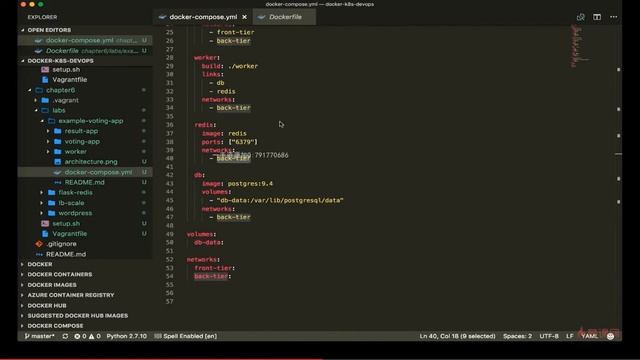Open the changes diff icon in editor toolbar
The image size is (640, 360).
coord(580,17)
